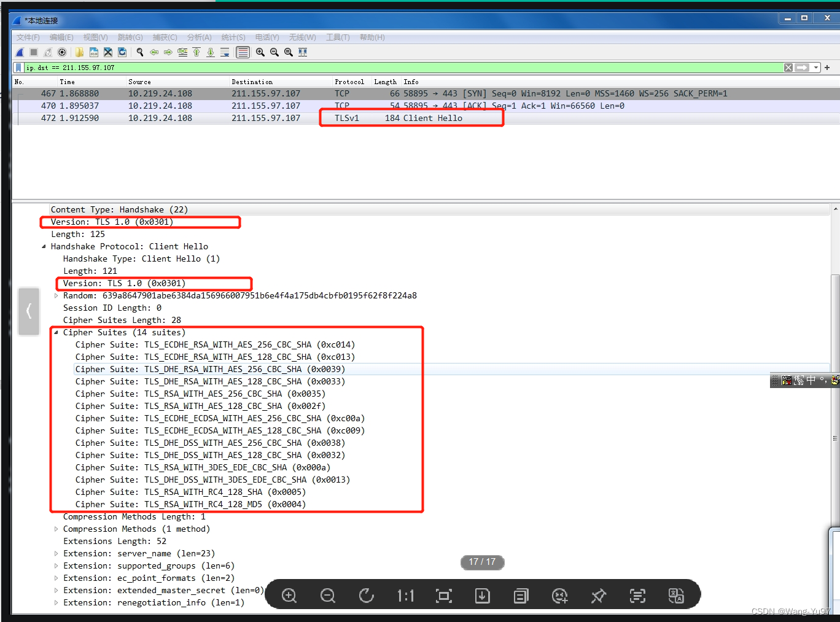Rotate the image in the viewer
840x622 pixels.
point(367,596)
